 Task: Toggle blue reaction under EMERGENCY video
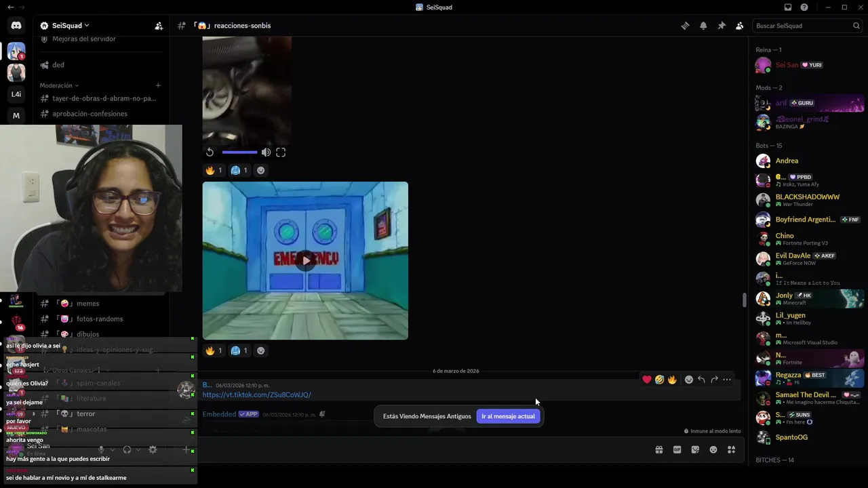[x=239, y=350]
